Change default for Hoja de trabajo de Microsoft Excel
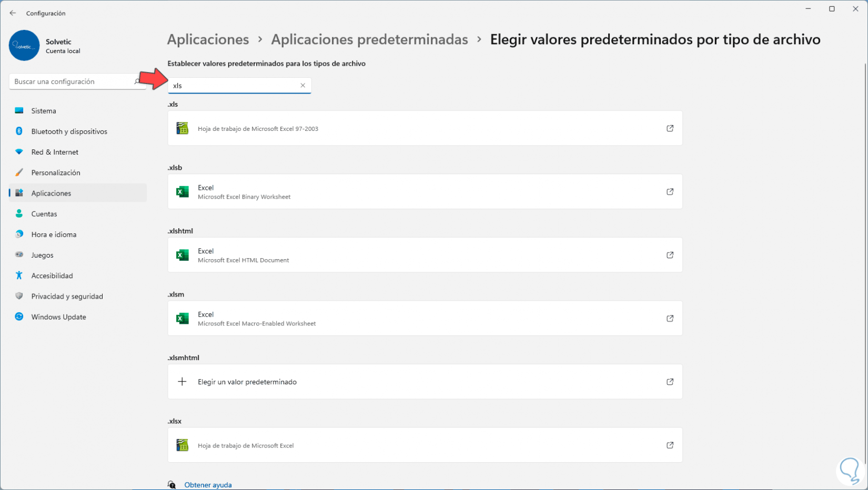Screen dimensions: 868x490 point(425,445)
